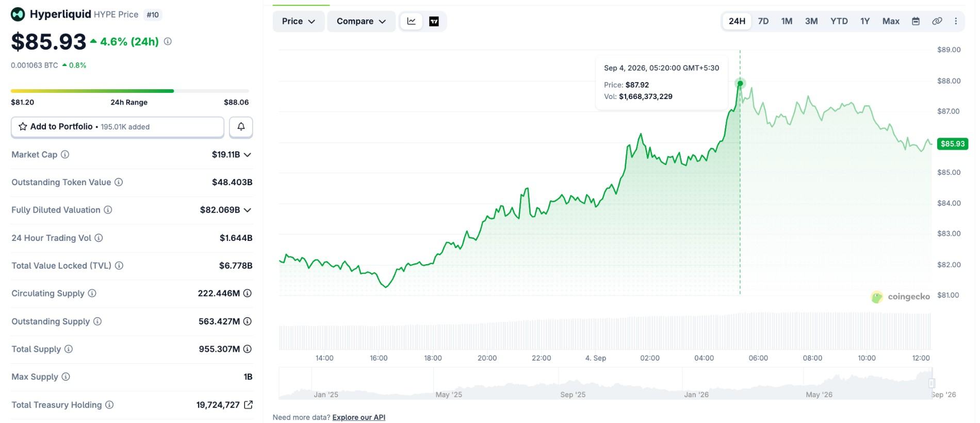This screenshot has width=980, height=423.
Task: Click info icon next to Max Supply
Action: pyautogui.click(x=66, y=377)
